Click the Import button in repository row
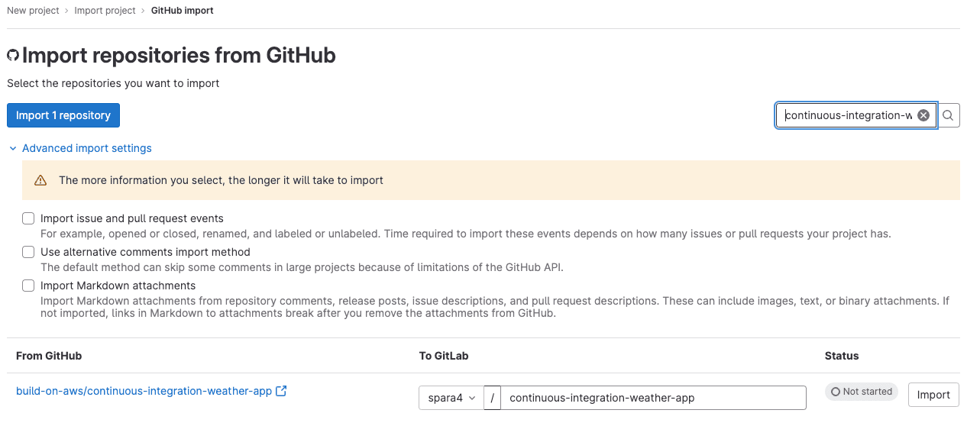Image resolution: width=980 pixels, height=439 pixels. click(933, 395)
